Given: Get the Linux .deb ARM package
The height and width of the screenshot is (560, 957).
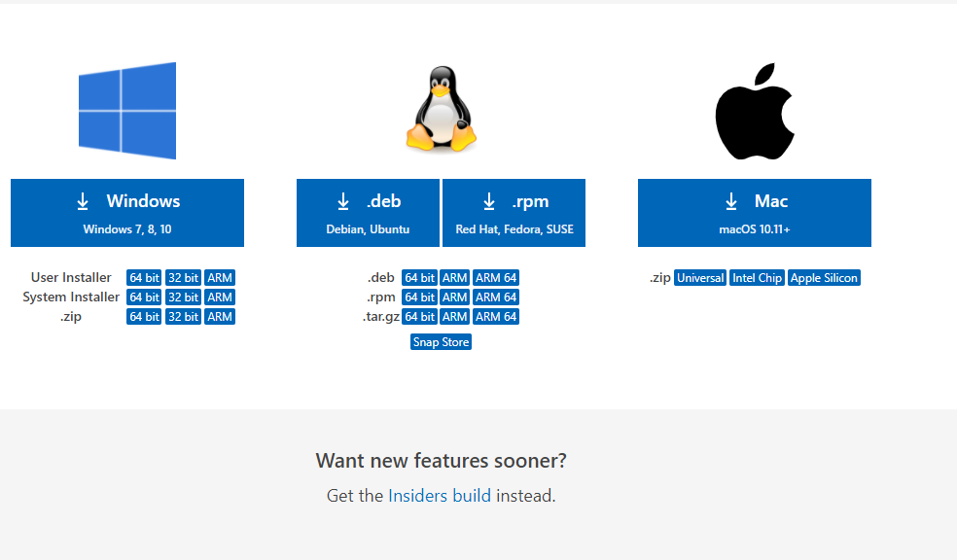Looking at the screenshot, I should (x=455, y=277).
